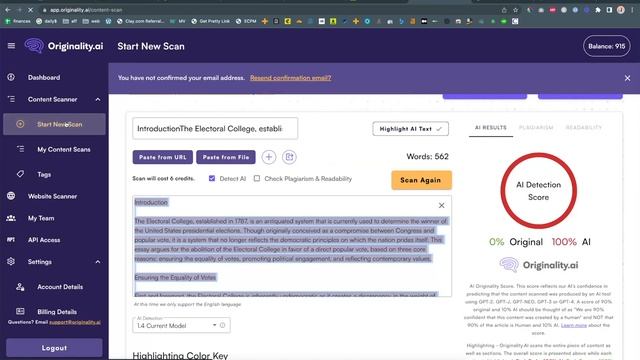
Task: Click Resend confirmation email link
Action: point(291,78)
